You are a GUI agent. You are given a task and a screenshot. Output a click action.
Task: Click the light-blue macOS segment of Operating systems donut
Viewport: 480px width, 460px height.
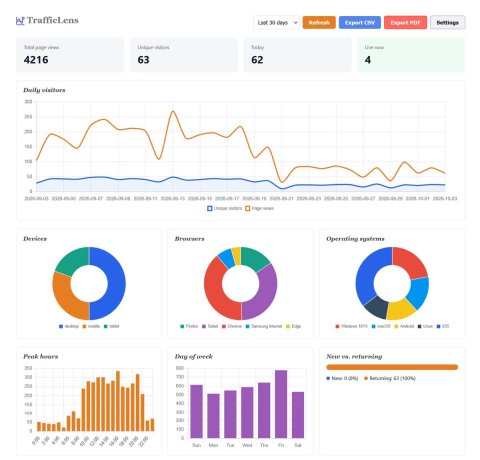click(x=418, y=293)
